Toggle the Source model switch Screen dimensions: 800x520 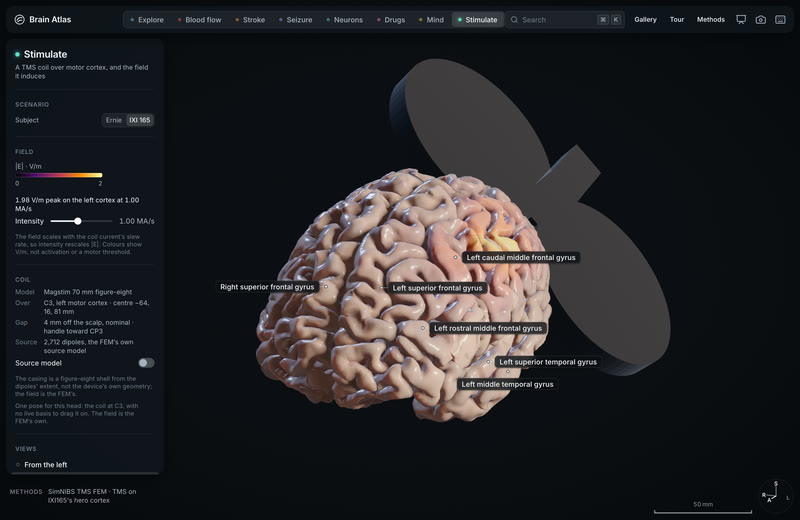tap(146, 363)
